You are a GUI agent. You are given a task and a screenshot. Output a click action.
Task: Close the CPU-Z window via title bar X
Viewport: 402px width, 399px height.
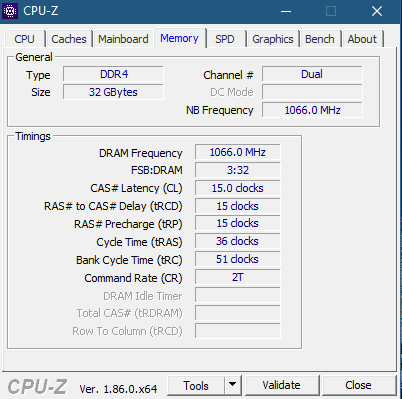pyautogui.click(x=377, y=11)
